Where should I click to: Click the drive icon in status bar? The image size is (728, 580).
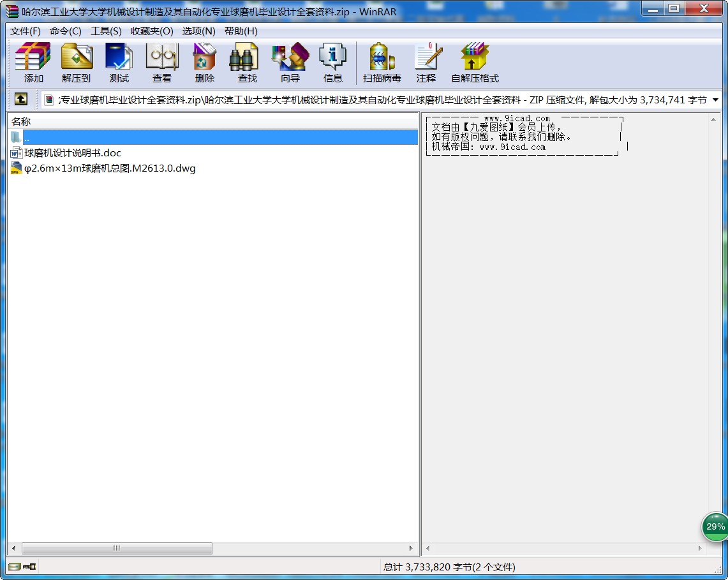(x=15, y=567)
